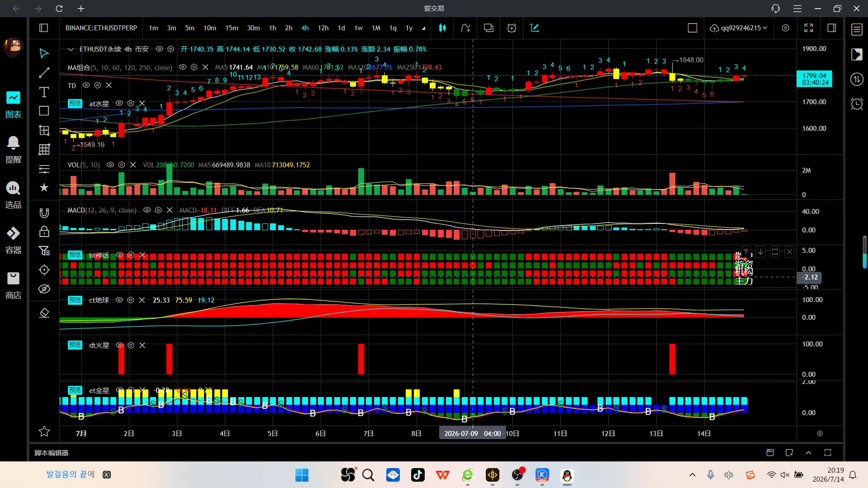
Task: Toggle visibility of at水星 indicator
Action: point(119,103)
